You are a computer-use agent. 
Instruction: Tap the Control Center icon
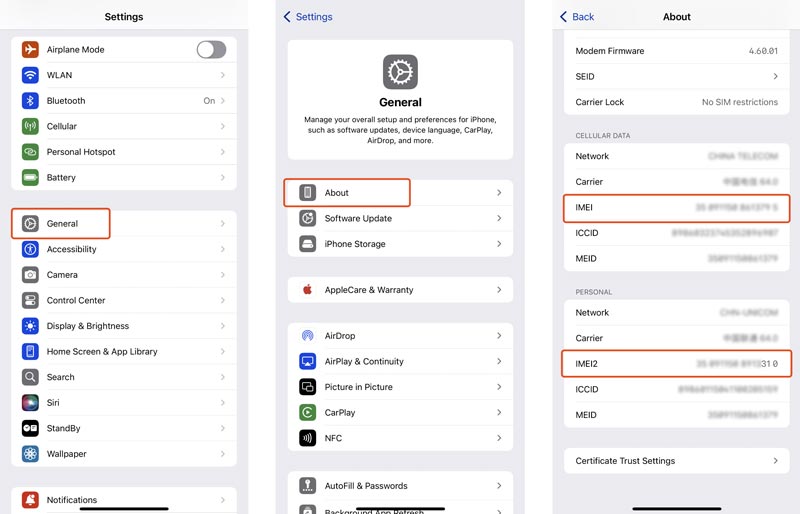pos(30,300)
